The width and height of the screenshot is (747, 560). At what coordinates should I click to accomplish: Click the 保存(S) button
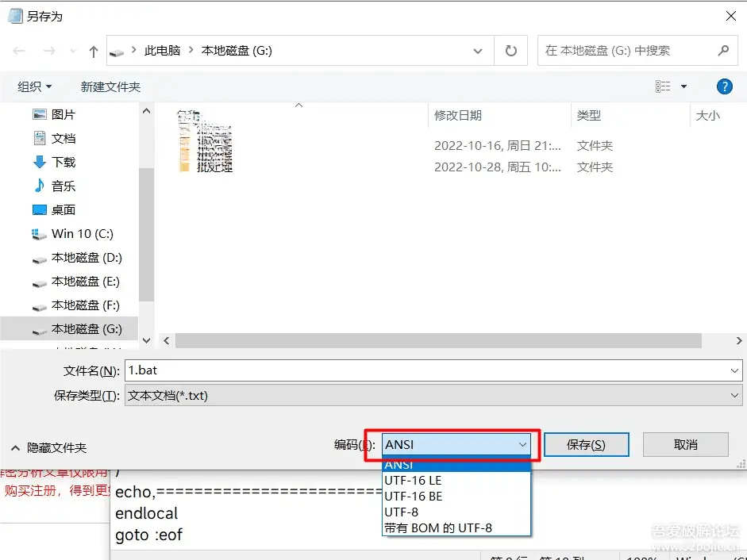586,444
